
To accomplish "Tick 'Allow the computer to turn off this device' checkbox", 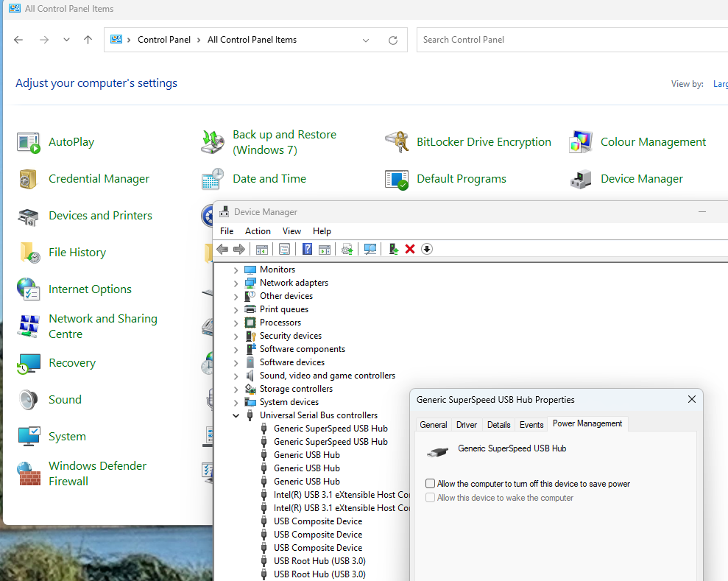I will [431, 484].
